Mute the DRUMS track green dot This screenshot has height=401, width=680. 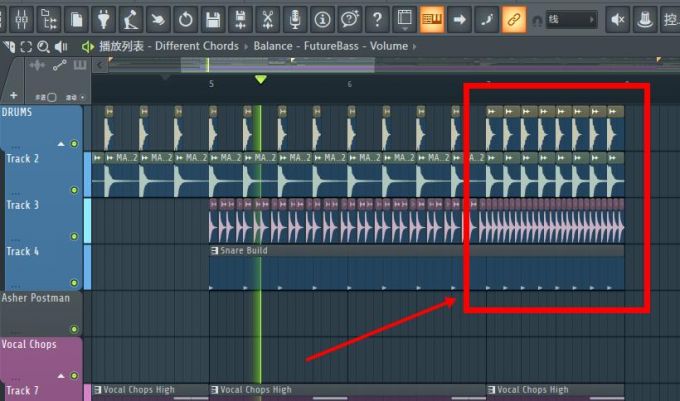[74, 144]
